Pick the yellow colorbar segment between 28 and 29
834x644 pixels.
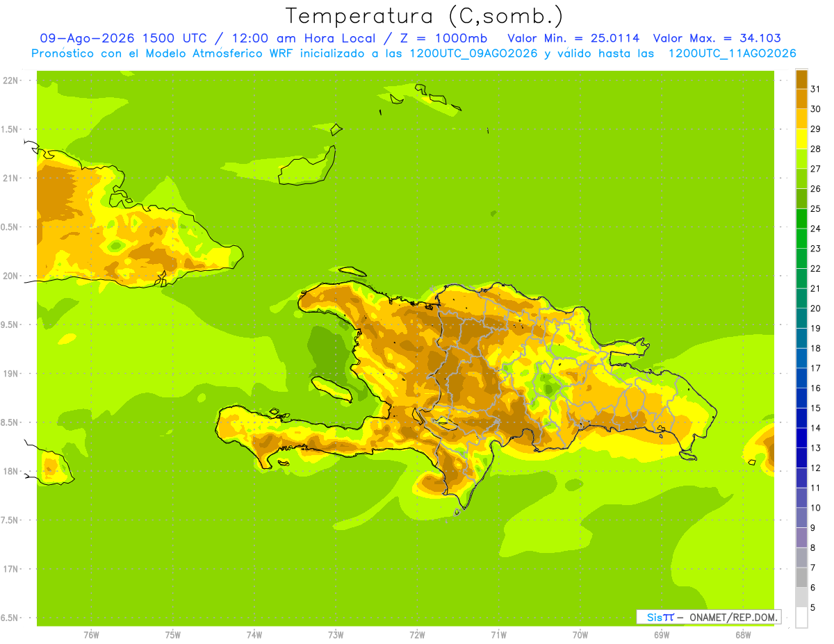(x=801, y=139)
